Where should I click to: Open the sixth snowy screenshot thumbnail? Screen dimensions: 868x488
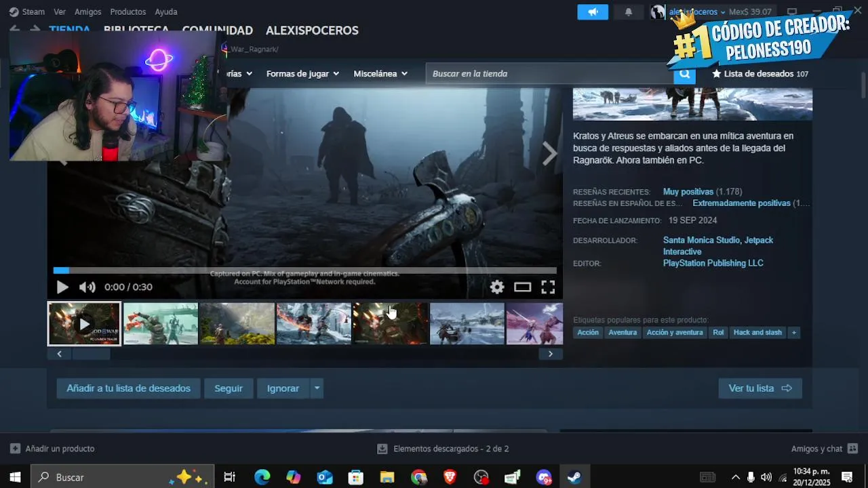[x=467, y=324]
